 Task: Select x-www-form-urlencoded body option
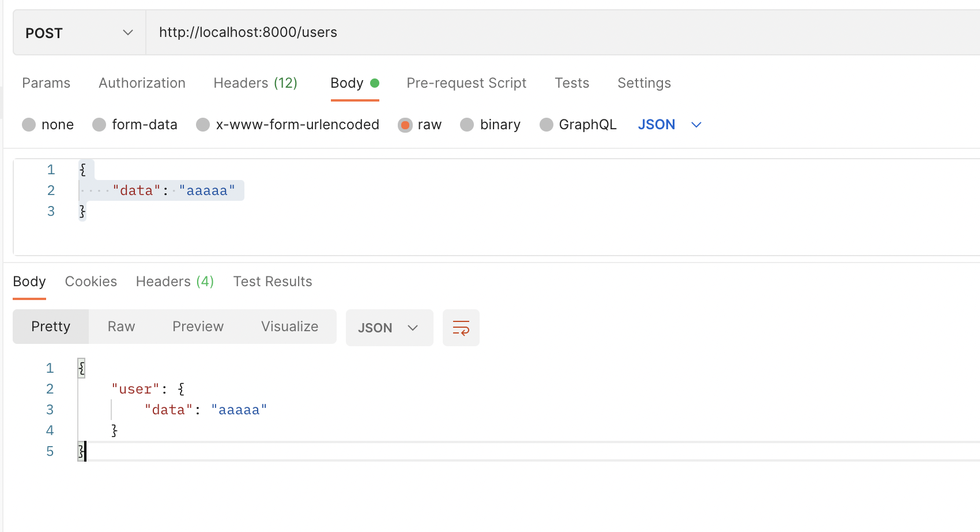tap(203, 125)
